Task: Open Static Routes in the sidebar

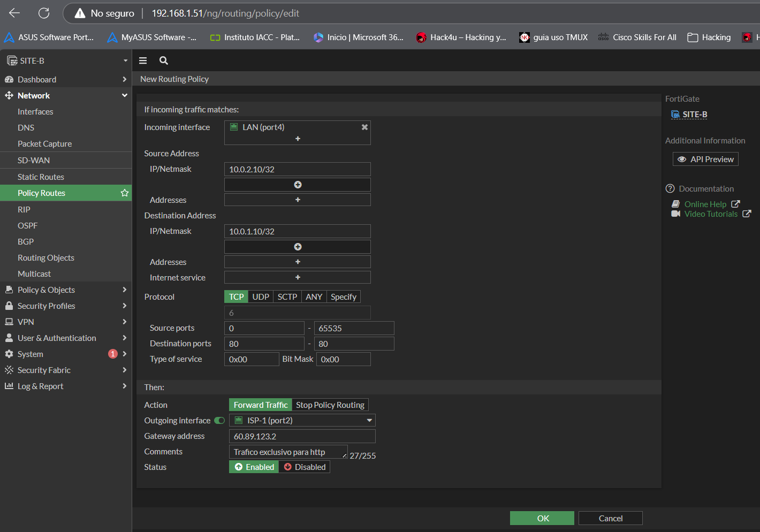Action: pos(41,177)
